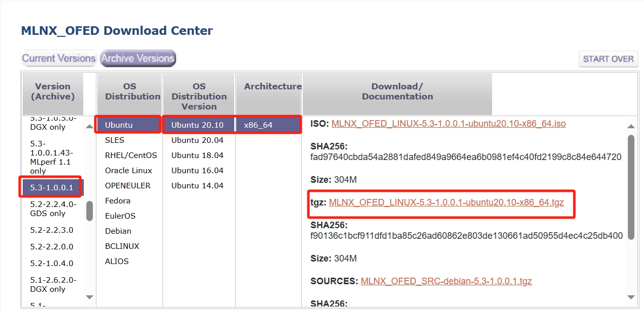Click the tgz SHA256 hash starting f90136c1
The height and width of the screenshot is (312, 644).
[x=466, y=236]
